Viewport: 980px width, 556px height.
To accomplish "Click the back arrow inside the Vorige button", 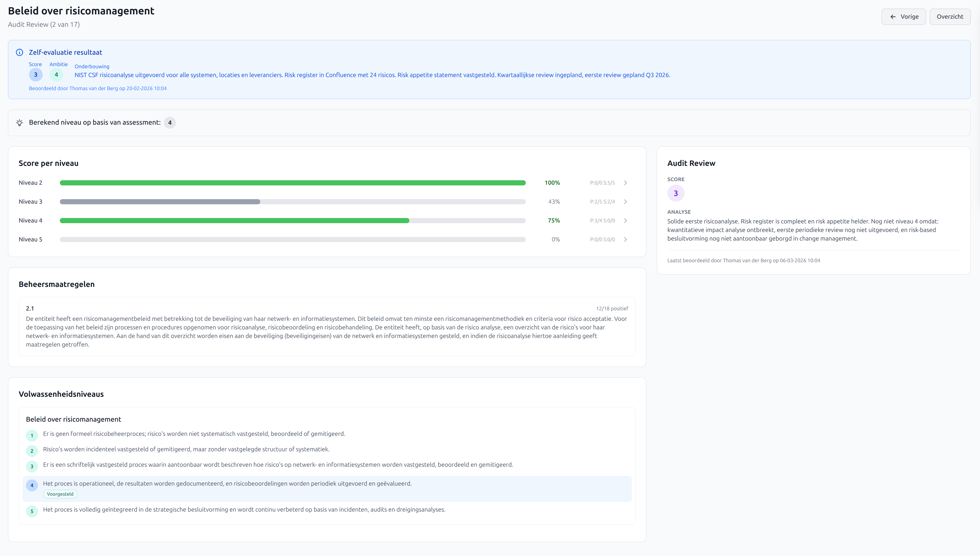I will (892, 17).
